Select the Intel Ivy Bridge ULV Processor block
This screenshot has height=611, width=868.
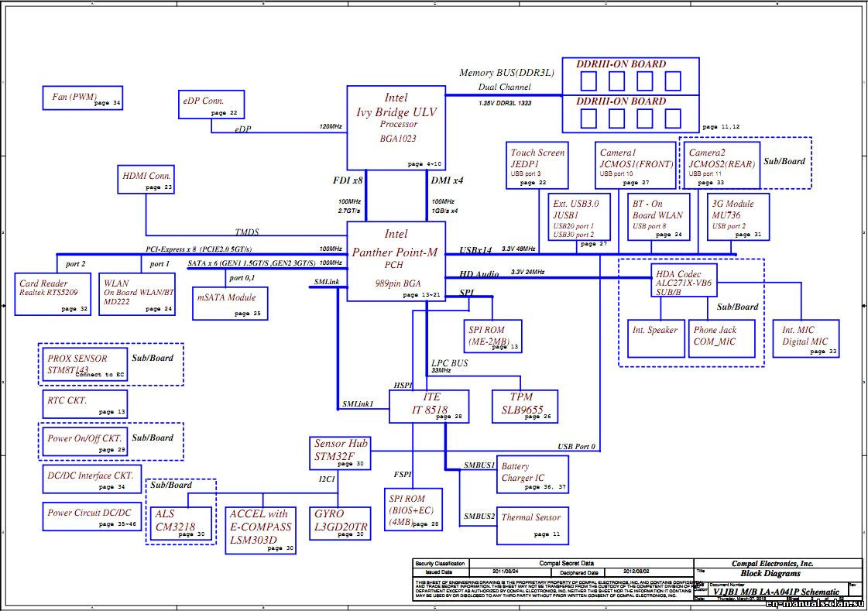pyautogui.click(x=396, y=128)
